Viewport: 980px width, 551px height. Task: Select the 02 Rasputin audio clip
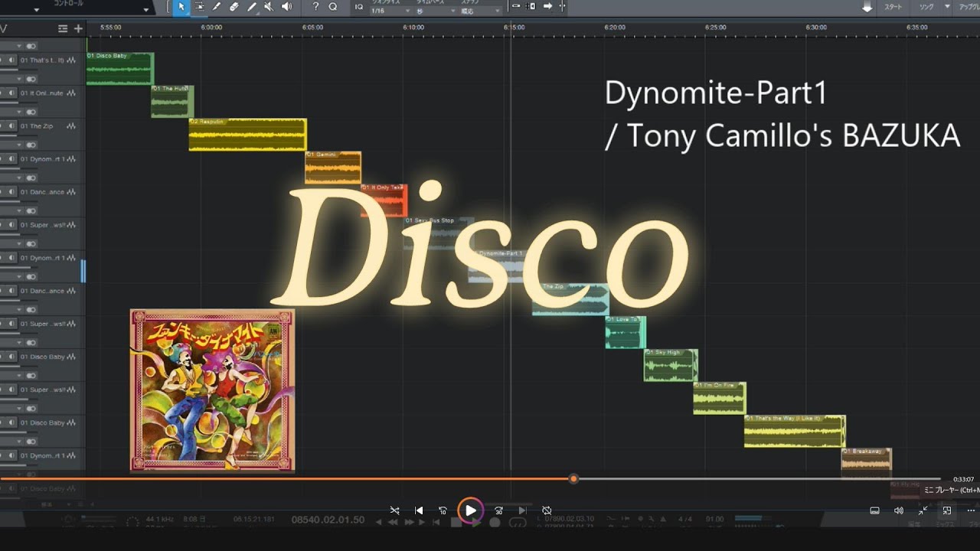pos(247,135)
